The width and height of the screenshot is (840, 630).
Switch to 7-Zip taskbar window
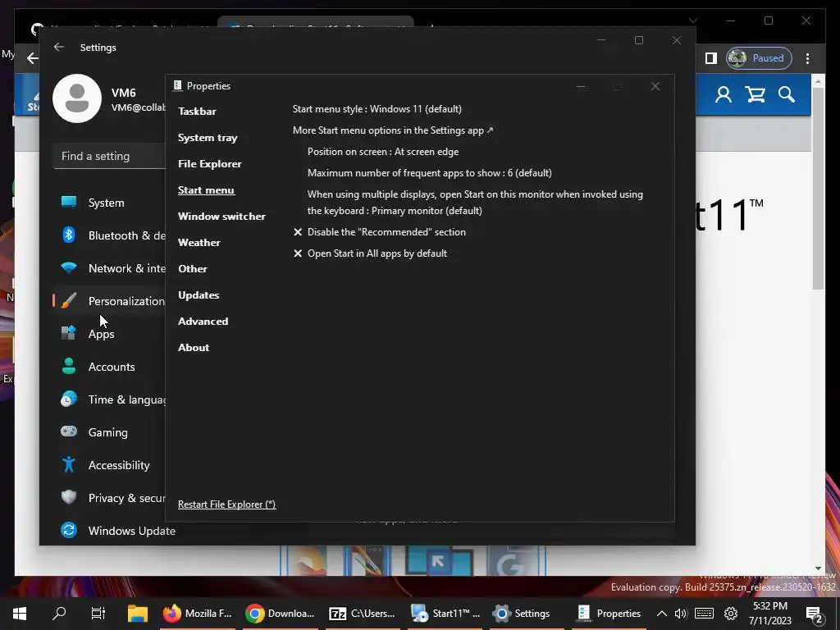pyautogui.click(x=363, y=614)
